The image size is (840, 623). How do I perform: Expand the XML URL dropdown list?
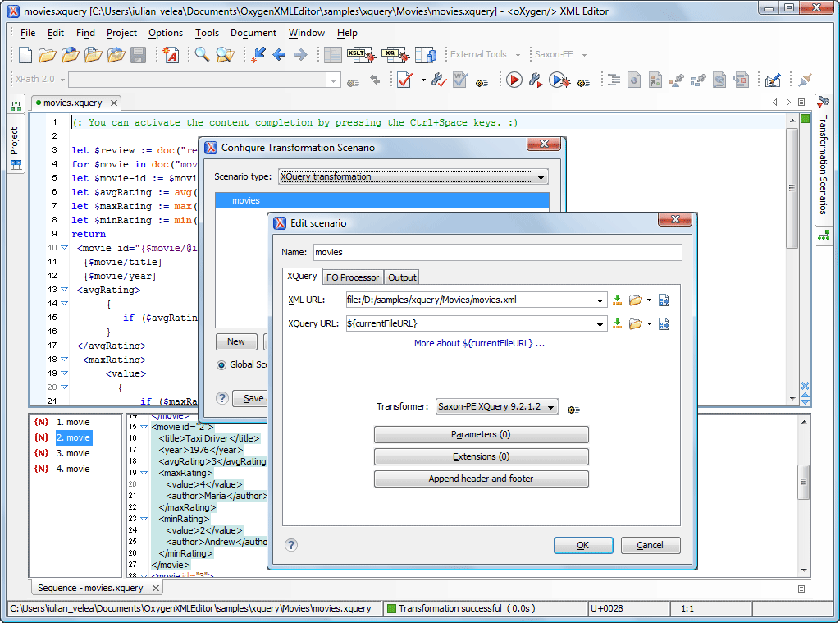coord(600,300)
